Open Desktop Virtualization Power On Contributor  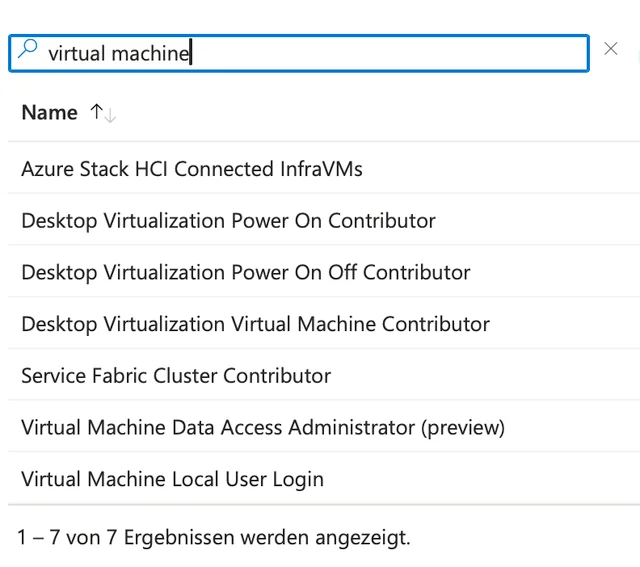coord(228,221)
